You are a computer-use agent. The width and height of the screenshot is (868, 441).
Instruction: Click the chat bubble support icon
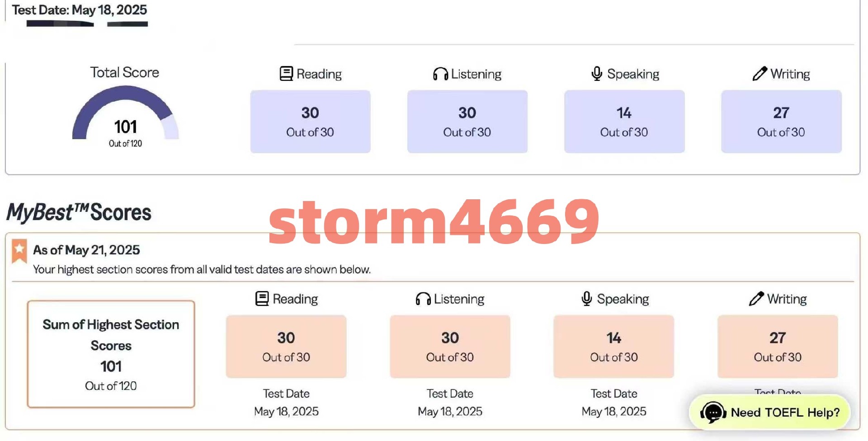click(x=713, y=412)
